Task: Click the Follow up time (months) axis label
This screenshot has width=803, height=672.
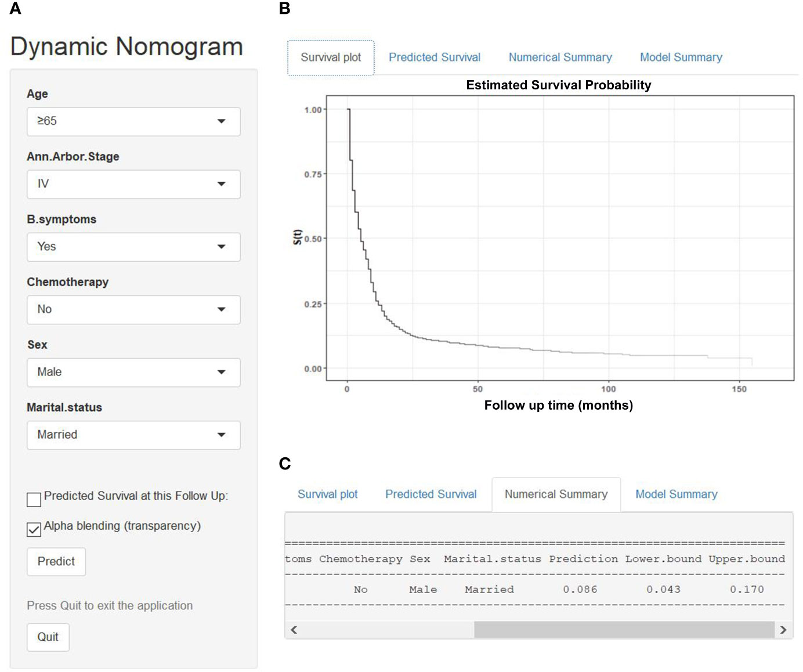Action: coord(559,405)
